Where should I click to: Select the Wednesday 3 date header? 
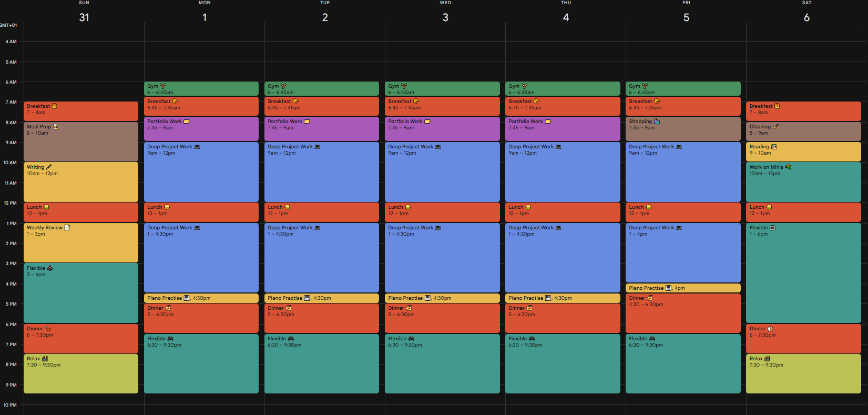(445, 17)
